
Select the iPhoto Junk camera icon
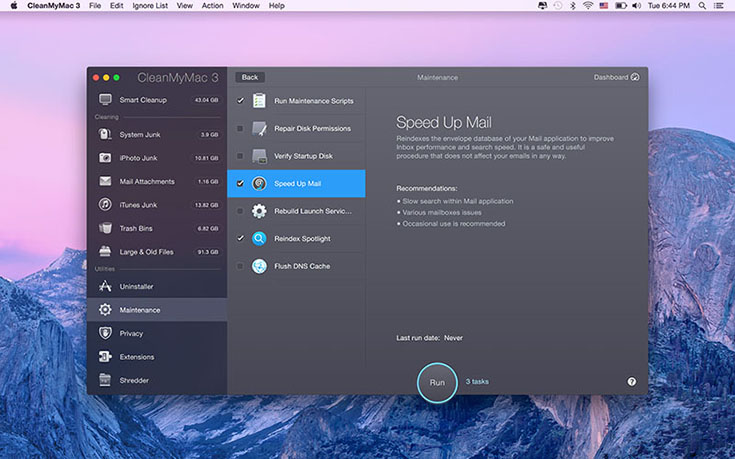point(105,158)
